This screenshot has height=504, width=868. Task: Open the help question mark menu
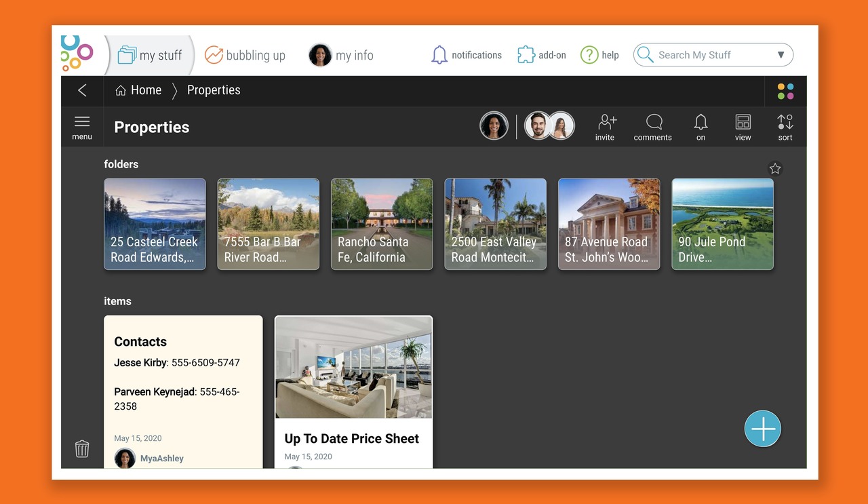click(x=599, y=55)
